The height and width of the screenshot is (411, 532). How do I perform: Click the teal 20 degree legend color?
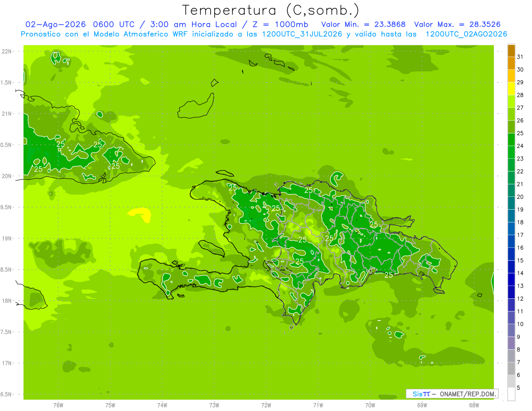pyautogui.click(x=511, y=191)
